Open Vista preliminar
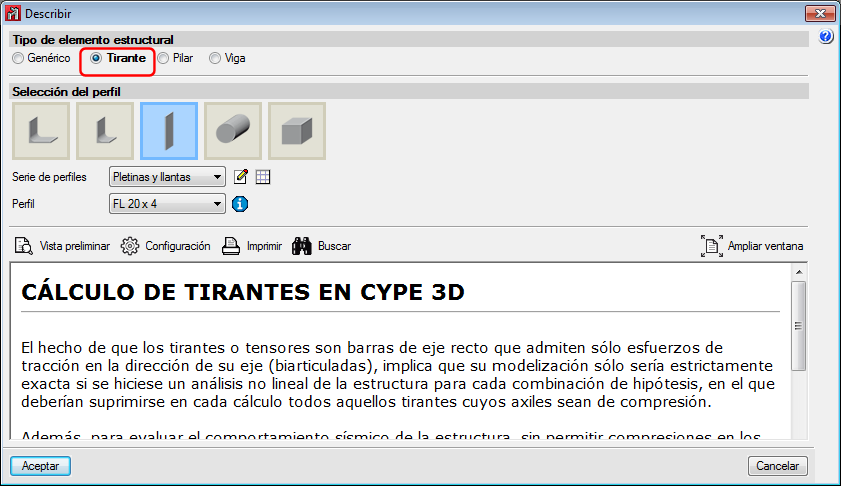 coord(62,246)
